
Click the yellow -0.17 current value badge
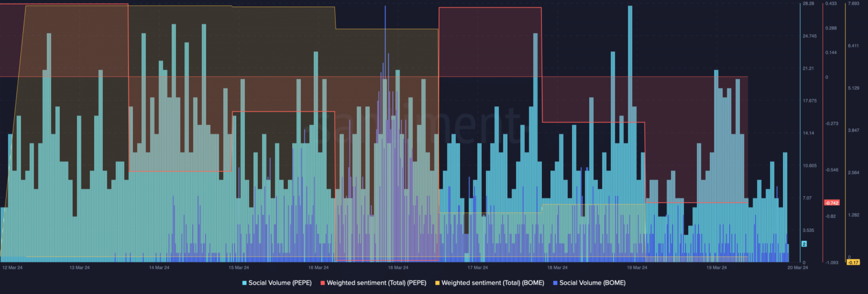point(853,262)
